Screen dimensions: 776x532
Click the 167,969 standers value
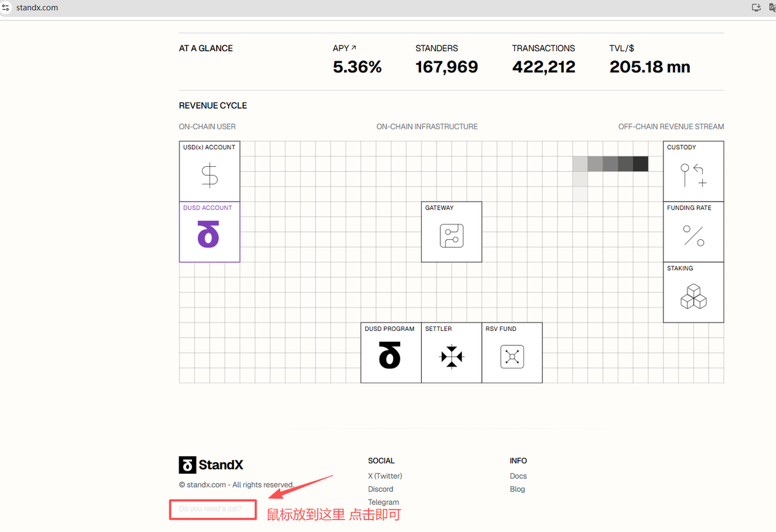tap(447, 67)
